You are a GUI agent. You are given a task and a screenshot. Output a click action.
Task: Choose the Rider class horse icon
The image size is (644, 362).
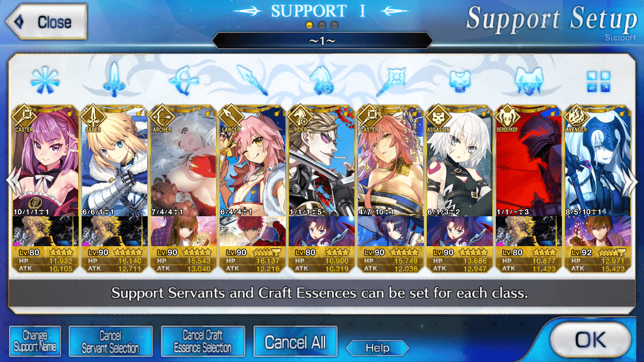click(x=322, y=80)
